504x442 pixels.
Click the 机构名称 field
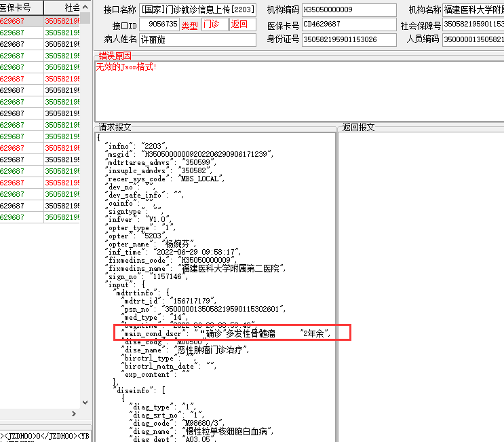(x=473, y=10)
